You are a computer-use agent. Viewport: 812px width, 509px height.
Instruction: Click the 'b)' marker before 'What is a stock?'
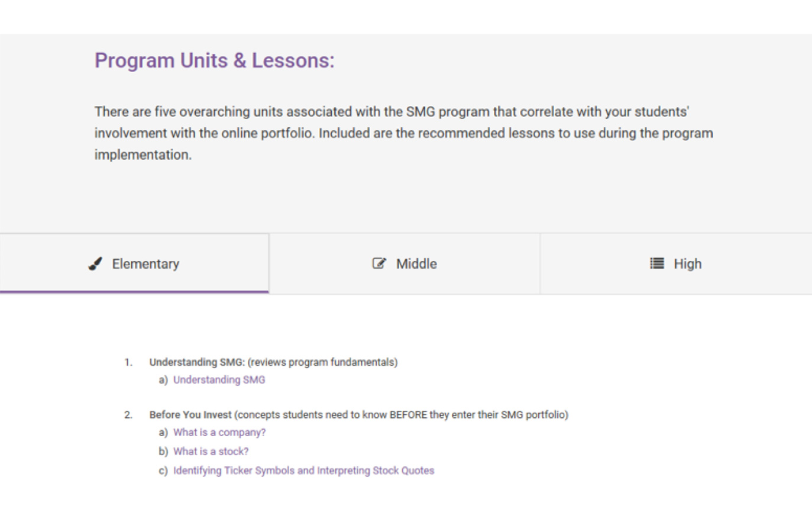[x=163, y=452]
